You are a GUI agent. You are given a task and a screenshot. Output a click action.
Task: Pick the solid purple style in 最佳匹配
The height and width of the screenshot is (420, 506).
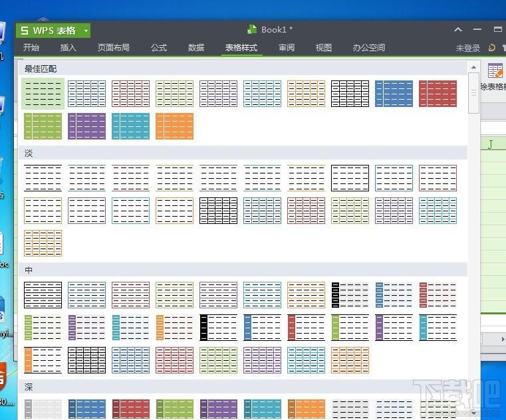click(87, 126)
